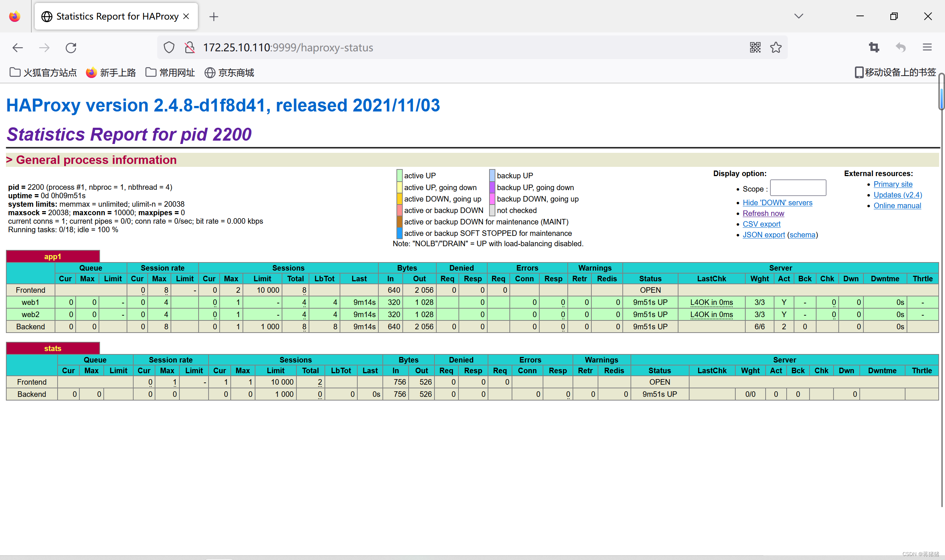Viewport: 945px width, 560px height.
Task: Click the undo arrow toolbar icon
Action: [x=900, y=48]
